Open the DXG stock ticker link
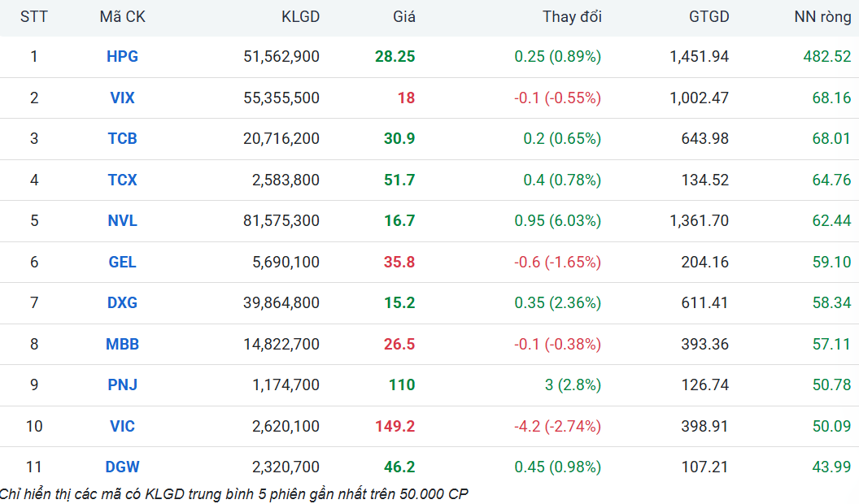The image size is (859, 504). tap(122, 302)
